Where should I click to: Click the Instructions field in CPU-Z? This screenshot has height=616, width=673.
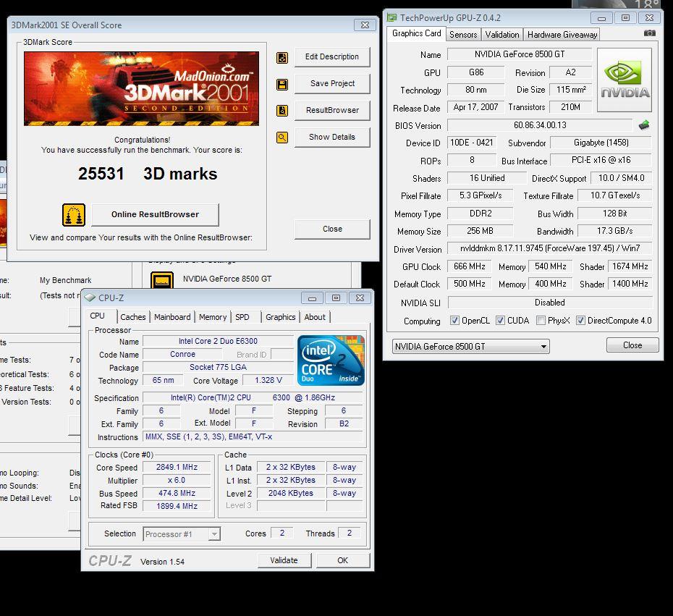click(253, 436)
